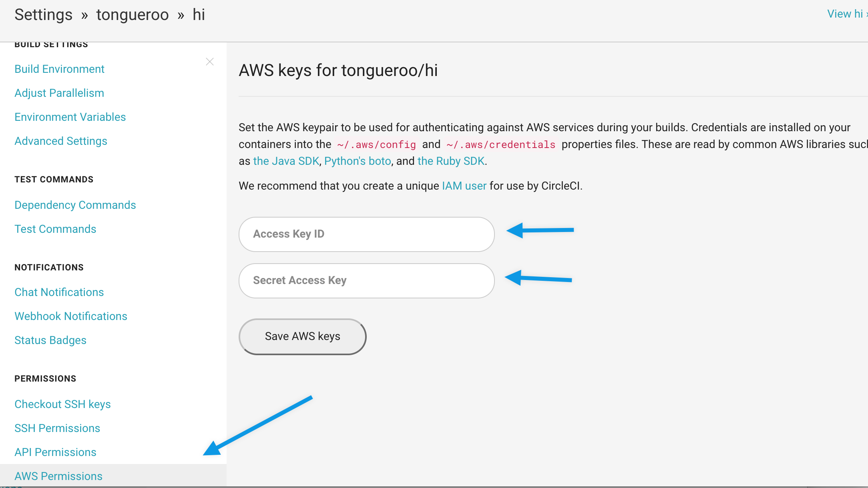Click the Secret Access Key field
The image size is (868, 488).
pyautogui.click(x=367, y=281)
